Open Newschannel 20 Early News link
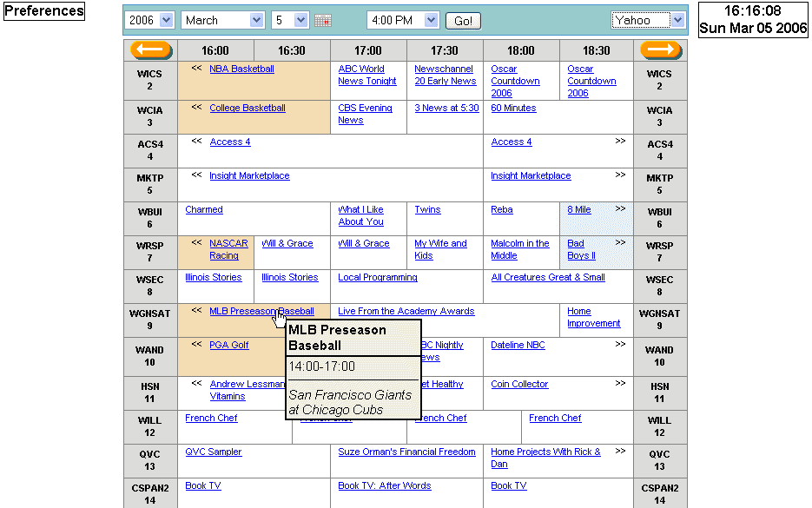This screenshot has width=812, height=508. [x=445, y=75]
